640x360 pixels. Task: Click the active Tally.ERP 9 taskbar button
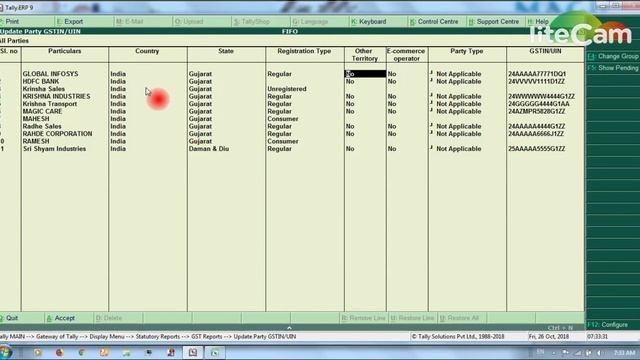[x=193, y=352]
